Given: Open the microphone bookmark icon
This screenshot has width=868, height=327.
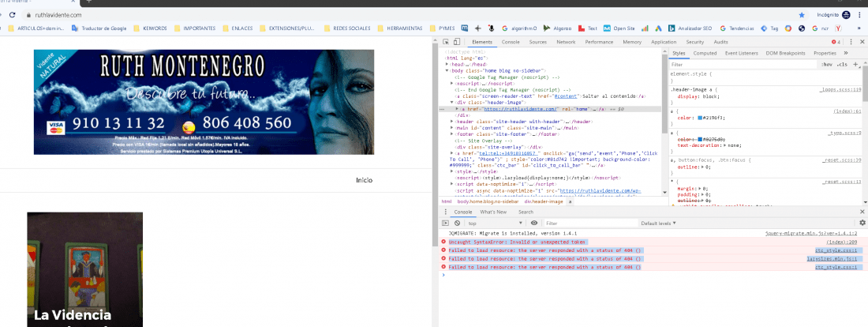Looking at the screenshot, I should click(491, 28).
